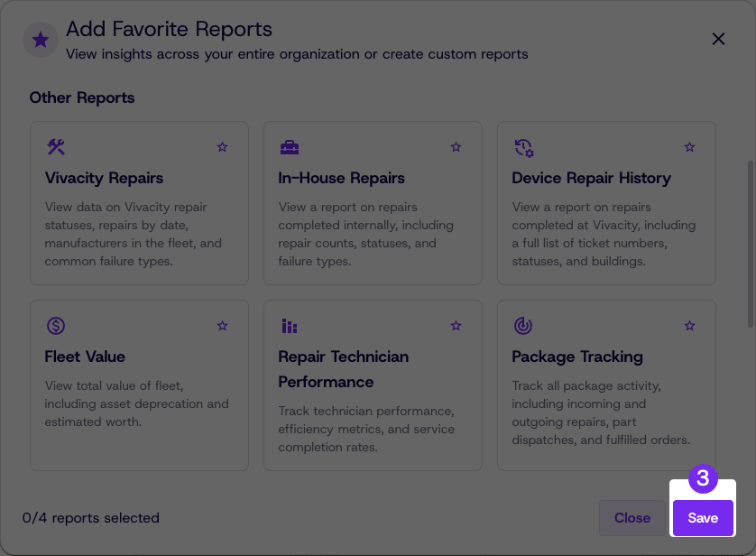The image size is (756, 556).
Task: Star the Package Tracking report
Action: (x=690, y=326)
